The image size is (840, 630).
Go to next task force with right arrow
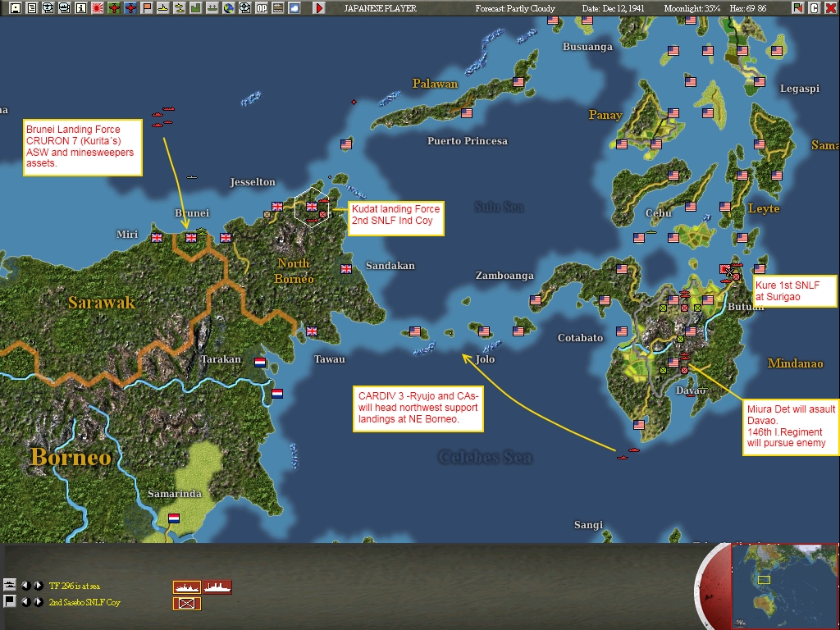point(38,586)
